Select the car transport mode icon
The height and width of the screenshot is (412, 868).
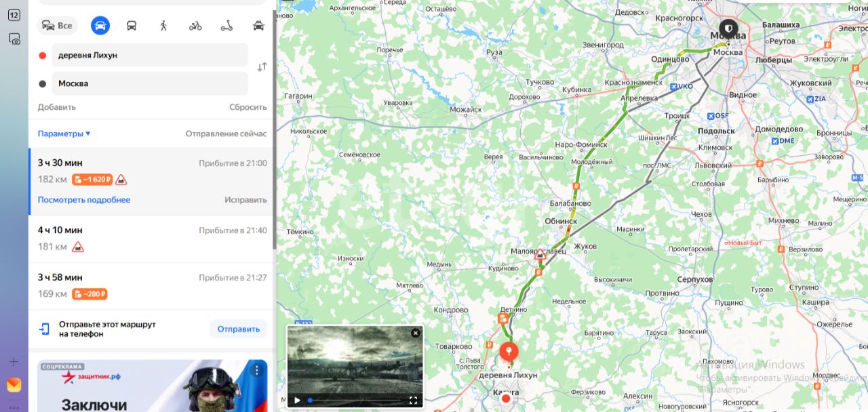point(100,26)
